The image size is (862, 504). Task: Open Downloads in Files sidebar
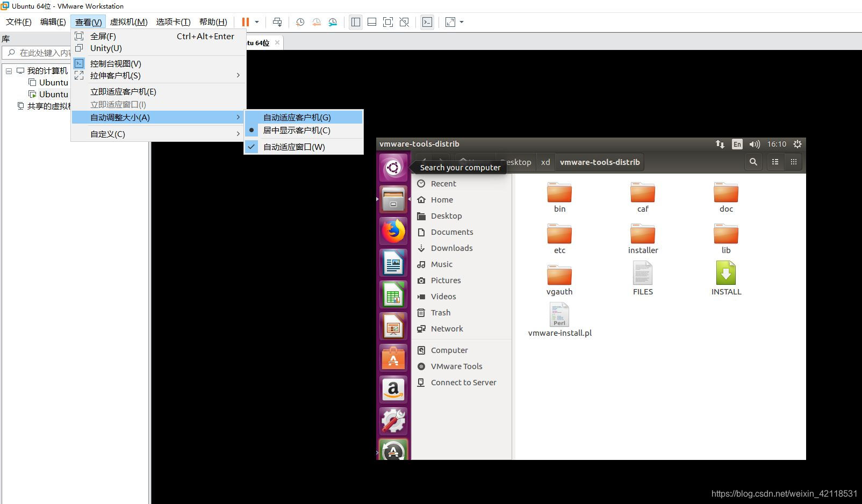pos(461,248)
